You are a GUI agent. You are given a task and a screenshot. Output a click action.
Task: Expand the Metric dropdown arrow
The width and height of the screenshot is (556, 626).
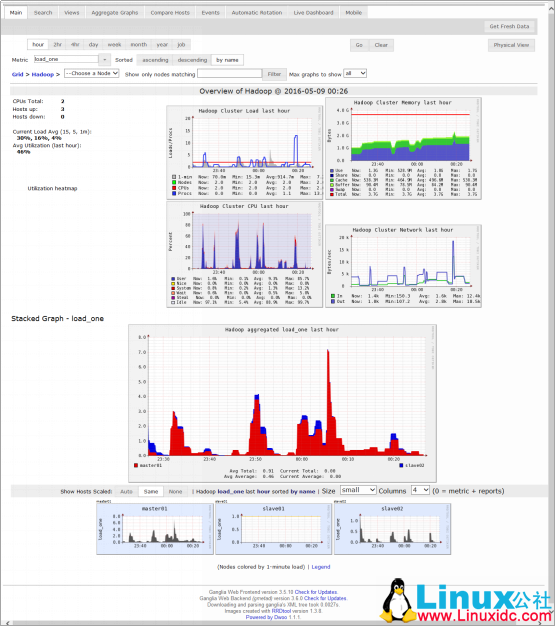(105, 59)
